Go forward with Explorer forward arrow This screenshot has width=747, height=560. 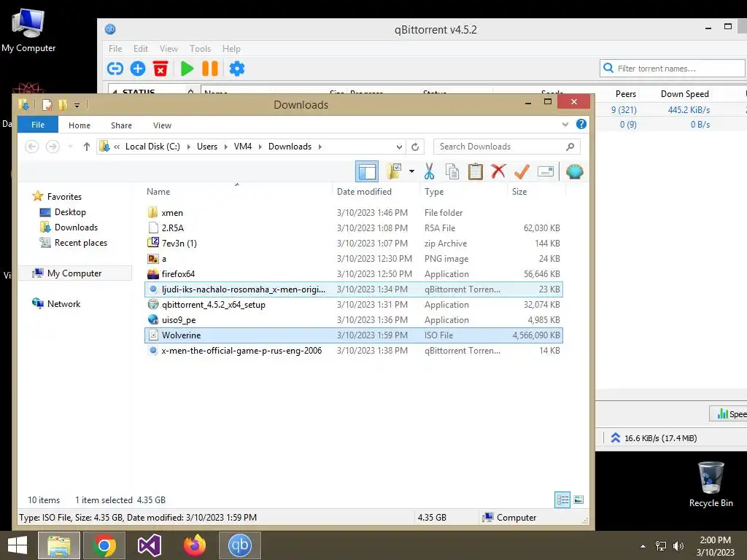click(x=53, y=147)
